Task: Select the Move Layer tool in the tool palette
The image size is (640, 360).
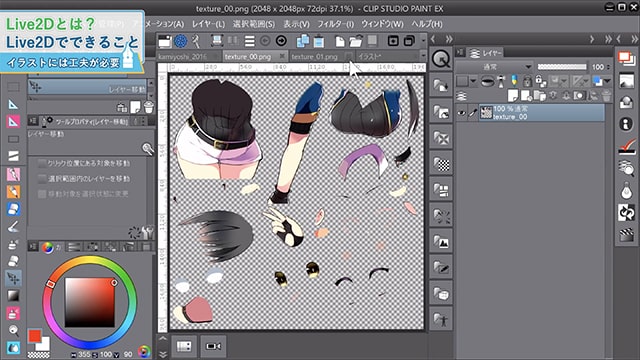Action: 13,278
